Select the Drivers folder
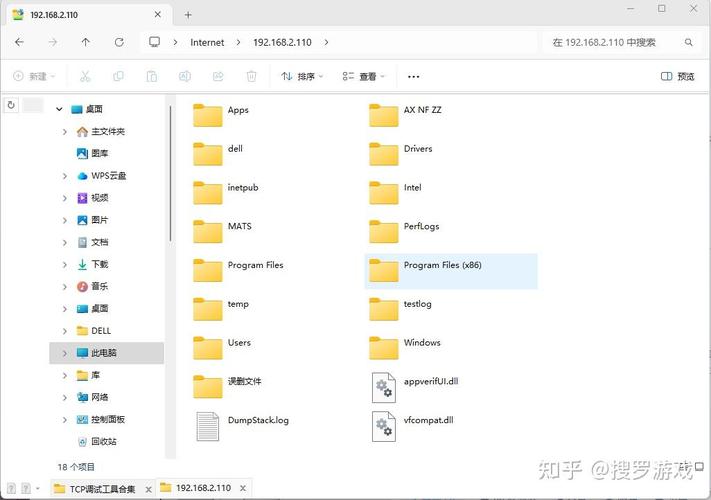Image resolution: width=711 pixels, height=500 pixels. click(401, 154)
